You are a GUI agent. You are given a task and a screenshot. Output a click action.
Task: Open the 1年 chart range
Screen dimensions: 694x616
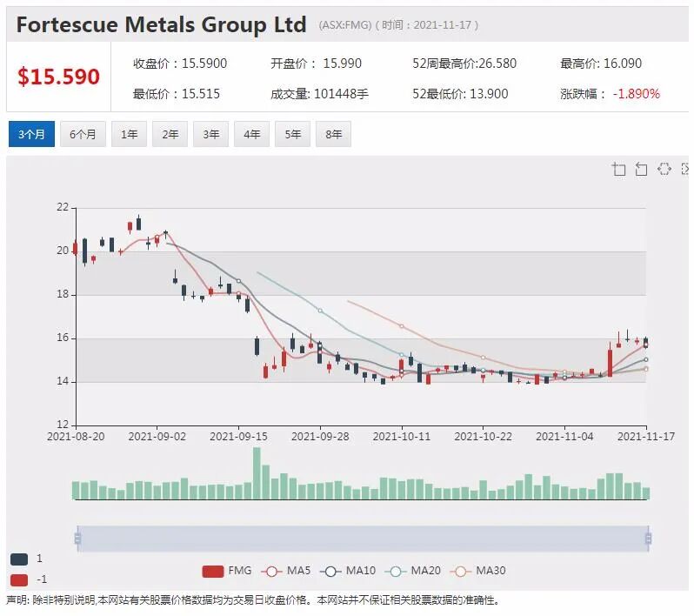[129, 134]
